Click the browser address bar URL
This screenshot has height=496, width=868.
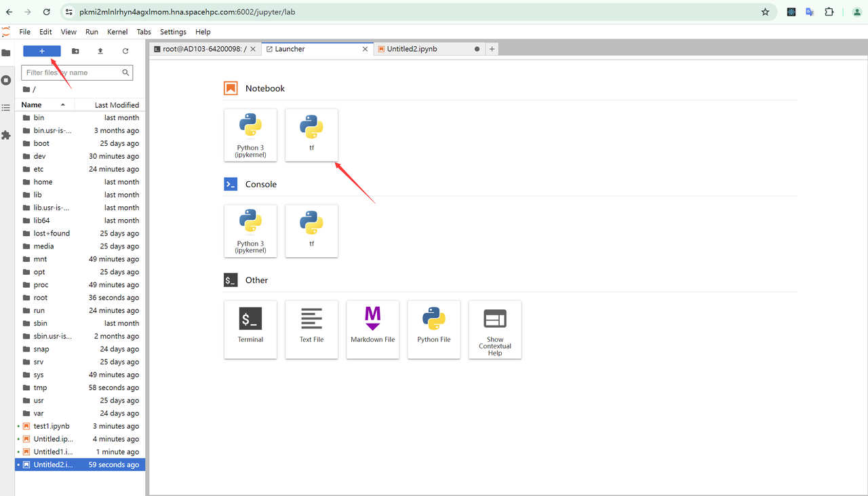click(x=187, y=12)
